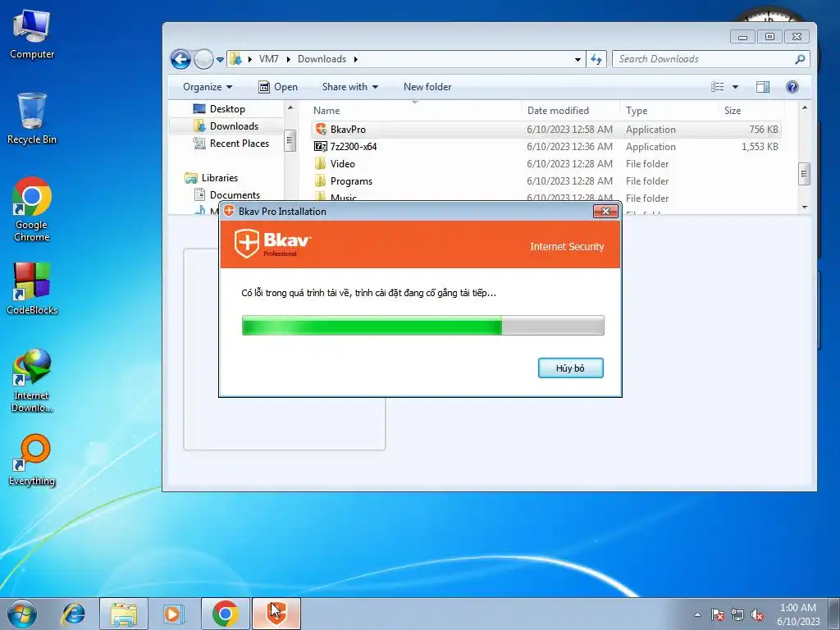Click the muted volume tray icon

click(757, 614)
